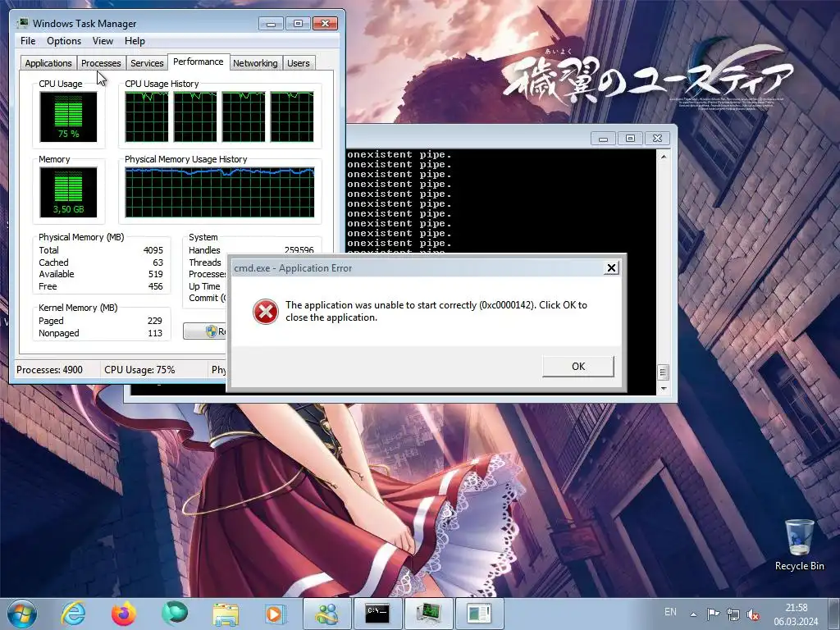The height and width of the screenshot is (630, 840).
Task: Open Action Center flag tray icon
Action: point(713,614)
